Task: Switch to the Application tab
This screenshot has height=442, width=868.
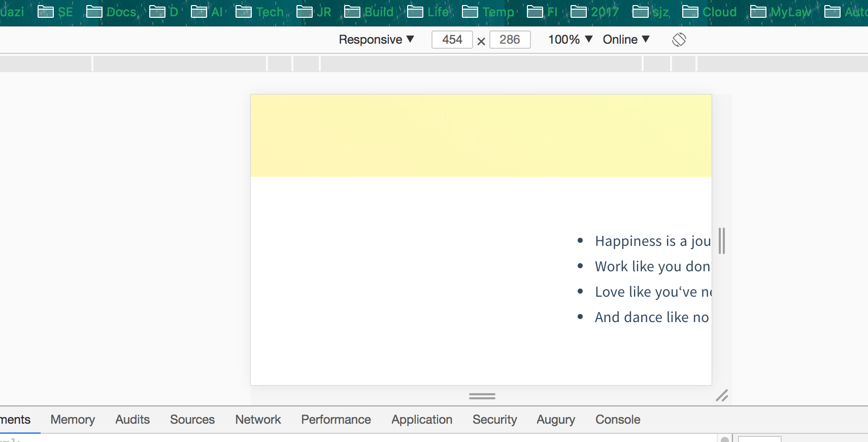Action: (x=422, y=420)
